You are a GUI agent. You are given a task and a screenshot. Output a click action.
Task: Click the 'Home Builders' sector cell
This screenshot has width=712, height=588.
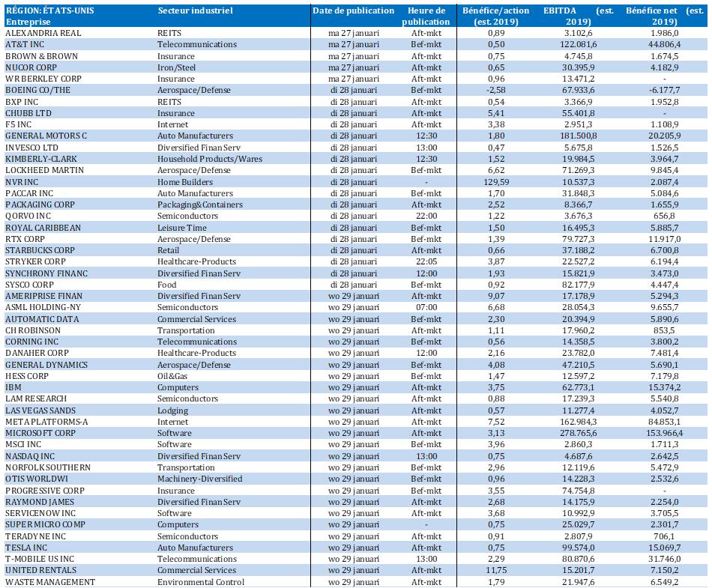[184, 182]
